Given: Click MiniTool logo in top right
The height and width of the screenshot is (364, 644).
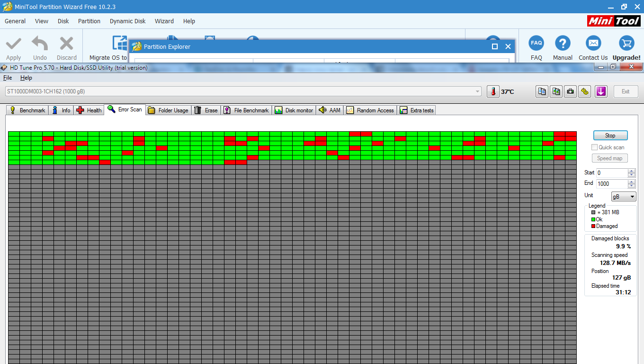Looking at the screenshot, I should [x=614, y=21].
